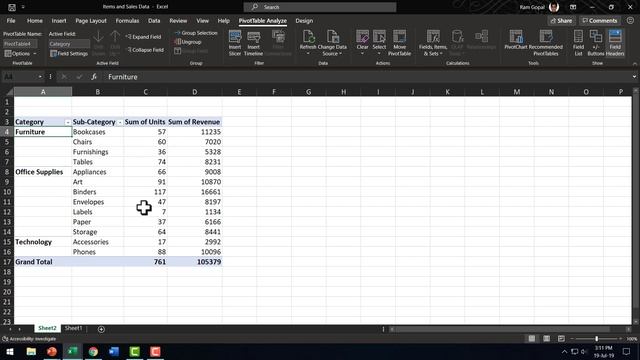The height and width of the screenshot is (360, 640).
Task: Open the Sub-Category filter dropdown
Action: pos(120,122)
